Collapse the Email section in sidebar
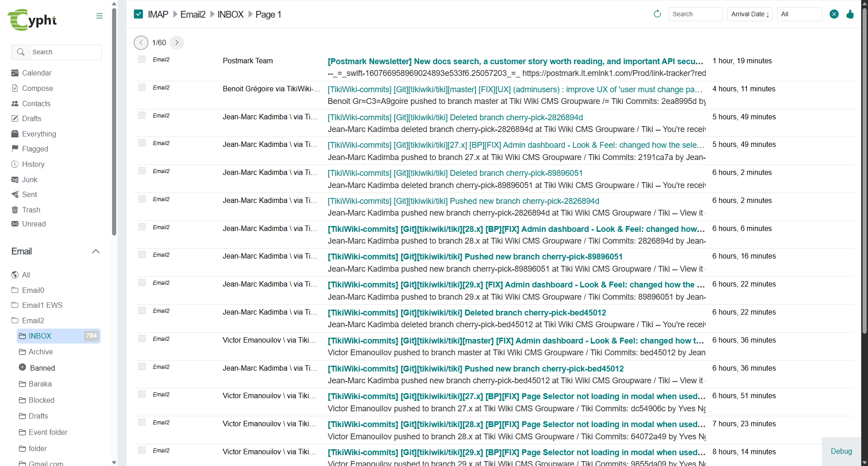 click(96, 251)
